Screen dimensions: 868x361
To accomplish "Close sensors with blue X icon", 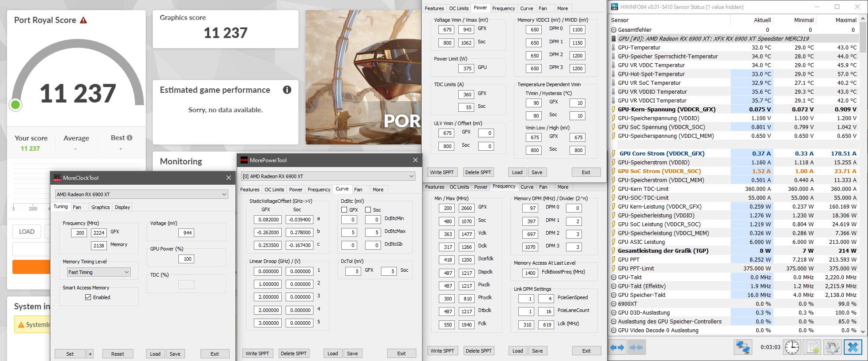I will (853, 347).
